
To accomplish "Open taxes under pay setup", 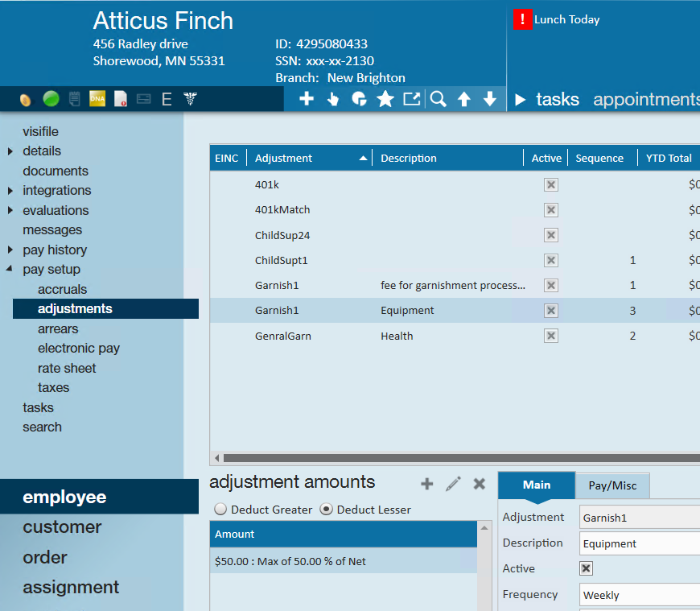I will coord(54,388).
